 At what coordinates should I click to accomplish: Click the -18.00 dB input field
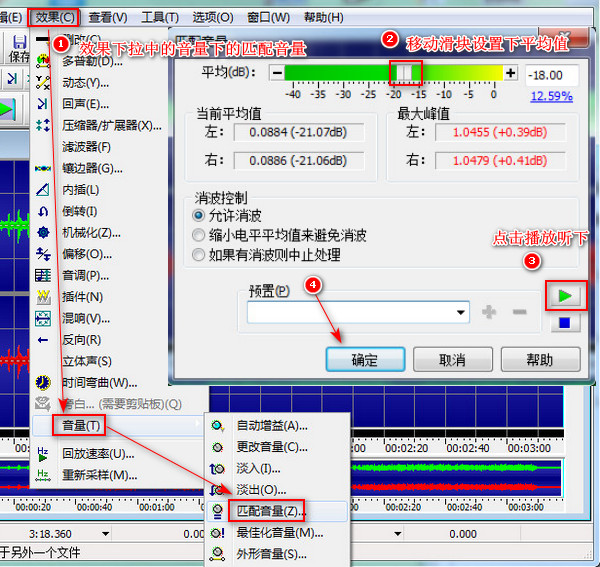[x=551, y=75]
